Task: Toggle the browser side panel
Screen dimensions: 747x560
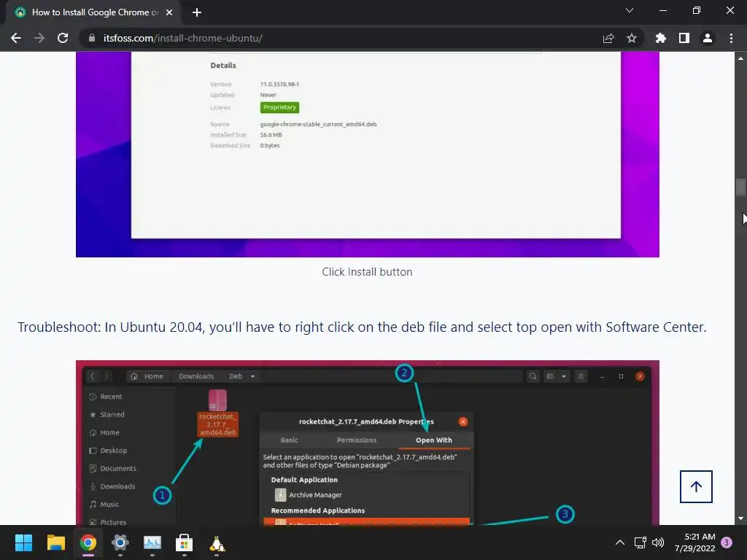Action: [684, 38]
